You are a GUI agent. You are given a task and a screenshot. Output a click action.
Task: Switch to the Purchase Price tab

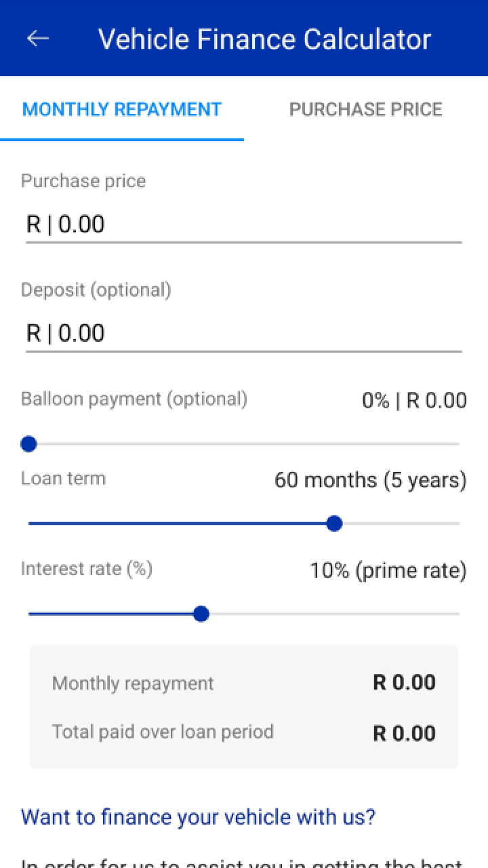coord(365,110)
